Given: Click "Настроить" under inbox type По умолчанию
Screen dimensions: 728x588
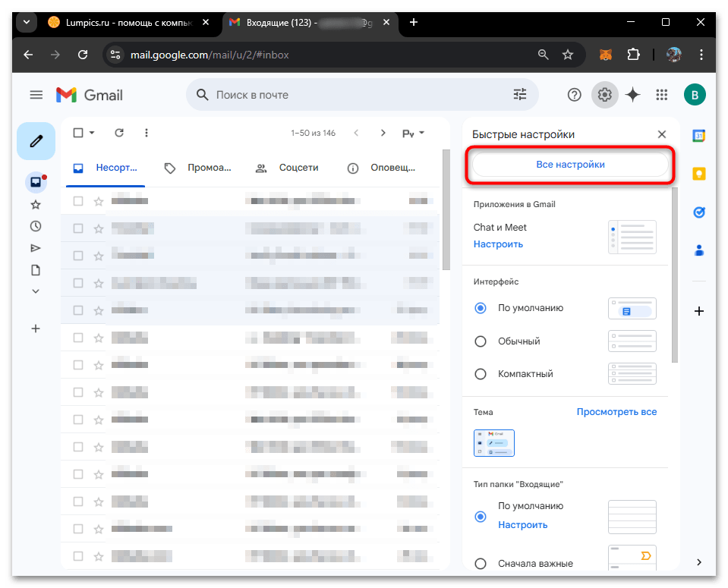Looking at the screenshot, I should [x=523, y=525].
